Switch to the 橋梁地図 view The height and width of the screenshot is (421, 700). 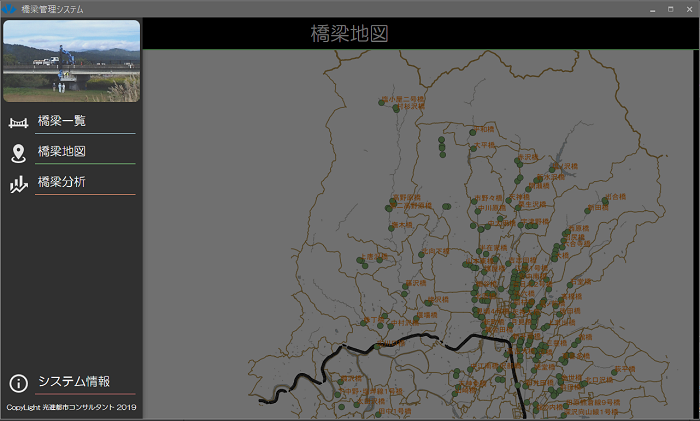point(62,152)
